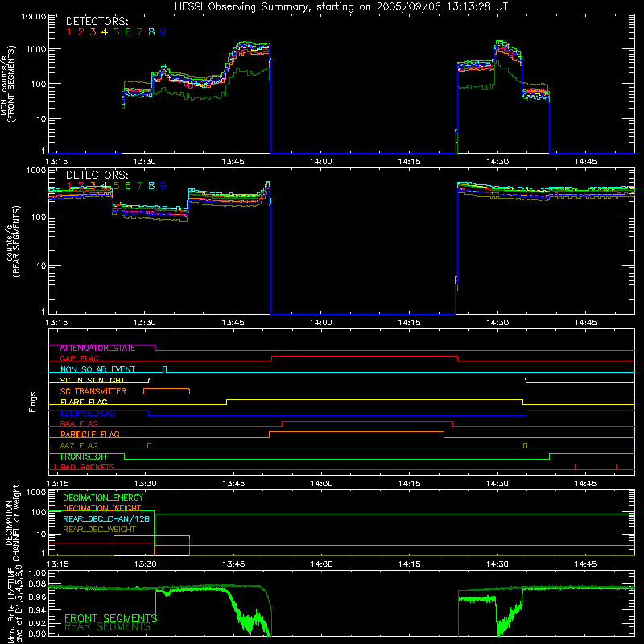Click the SC_IN_SUNLIGHT flag label
Viewport: 644px width, 644px height.
click(x=93, y=380)
